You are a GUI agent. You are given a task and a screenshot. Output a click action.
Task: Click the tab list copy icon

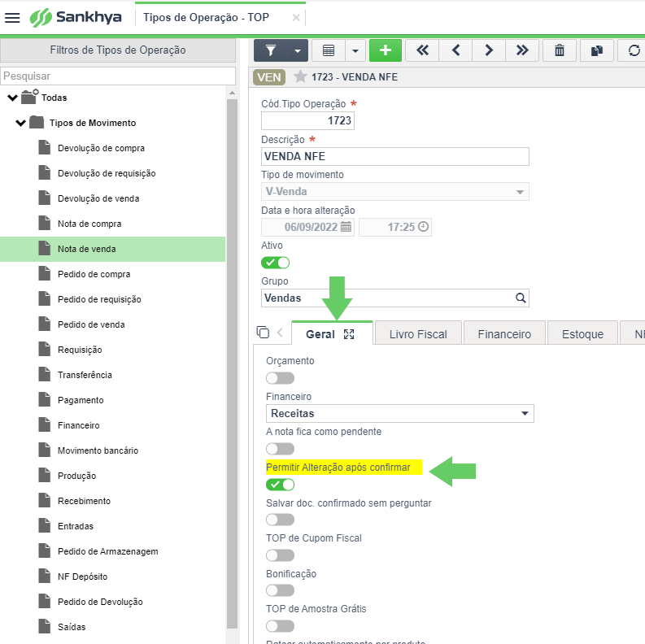[x=263, y=332]
